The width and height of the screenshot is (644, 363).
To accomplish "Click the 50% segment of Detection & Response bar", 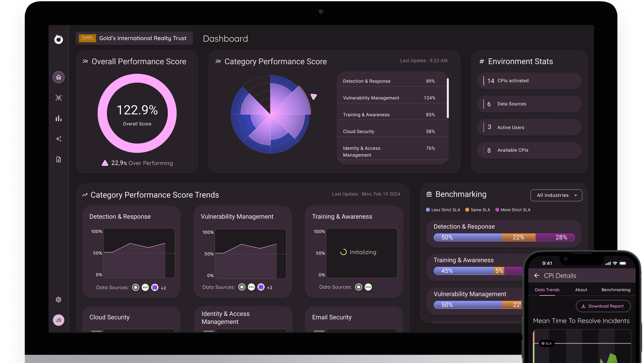I will coord(468,237).
